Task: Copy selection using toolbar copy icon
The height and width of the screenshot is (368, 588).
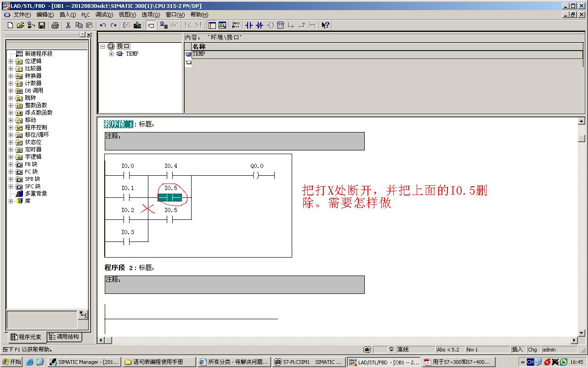Action: pos(79,25)
